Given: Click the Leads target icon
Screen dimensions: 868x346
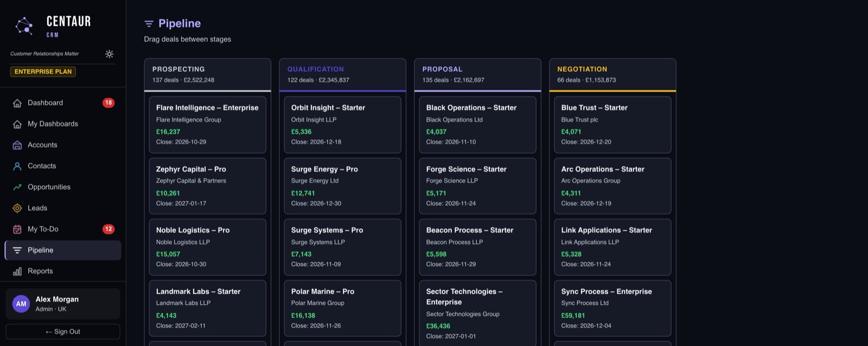Looking at the screenshot, I should tap(17, 208).
